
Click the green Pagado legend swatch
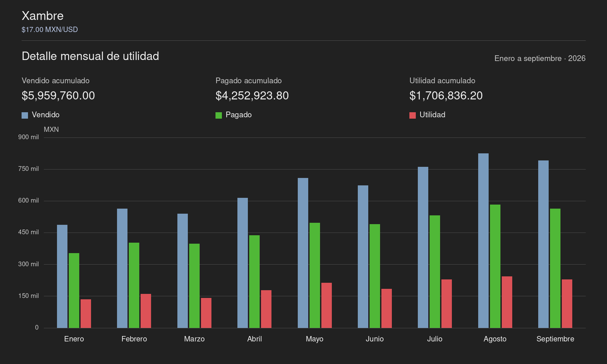[x=219, y=115]
